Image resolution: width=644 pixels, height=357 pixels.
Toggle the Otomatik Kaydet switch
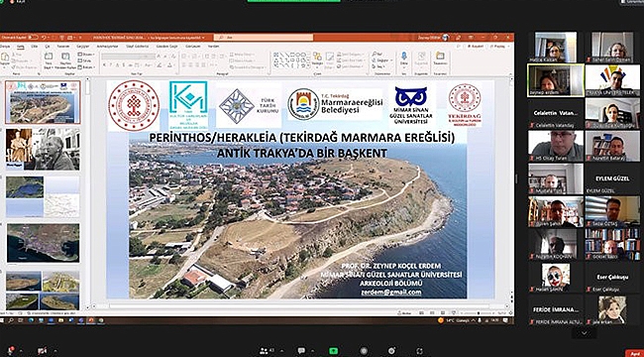pos(33,38)
